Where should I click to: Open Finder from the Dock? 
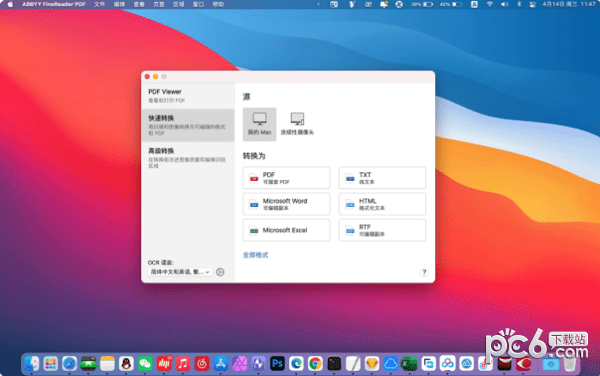(31, 363)
